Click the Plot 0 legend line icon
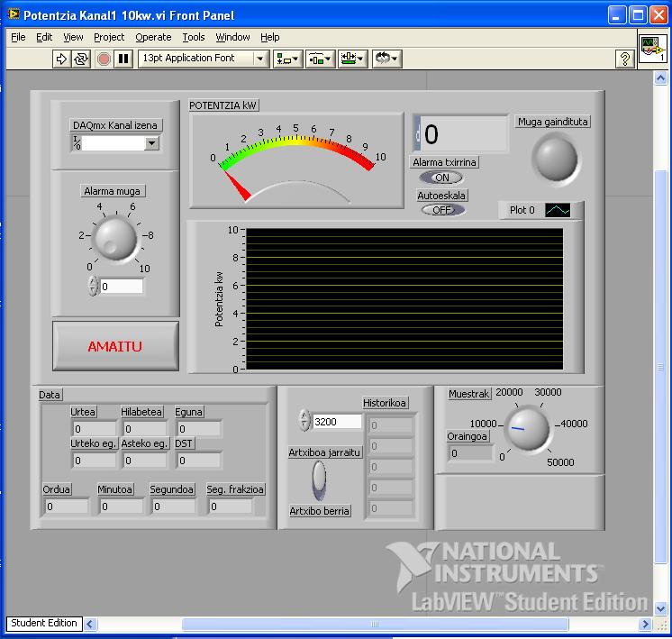 click(557, 210)
